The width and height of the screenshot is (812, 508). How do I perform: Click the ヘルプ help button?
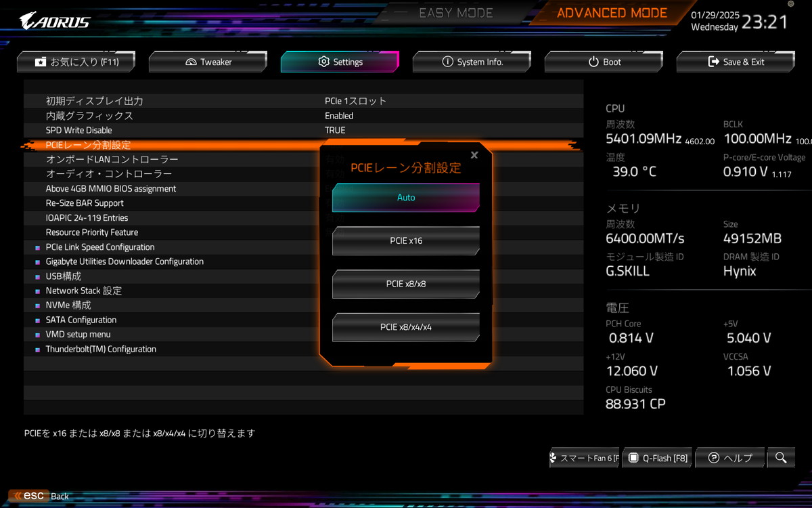[x=730, y=458]
